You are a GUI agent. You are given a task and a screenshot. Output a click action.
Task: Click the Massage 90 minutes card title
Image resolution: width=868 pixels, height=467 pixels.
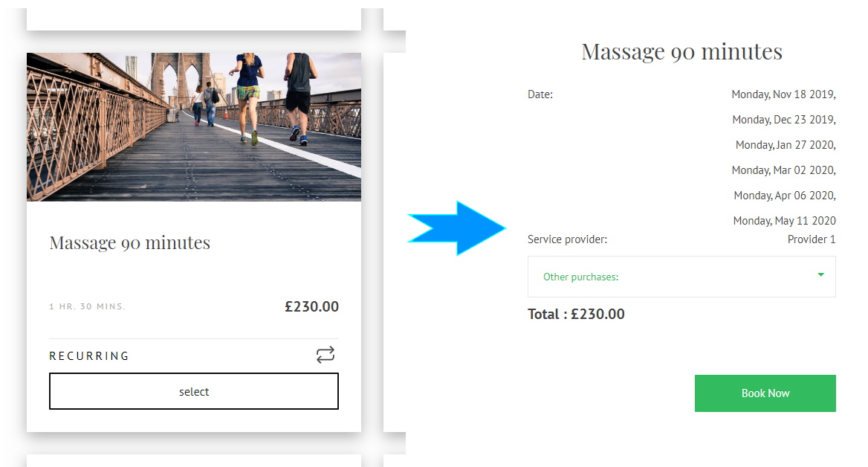click(130, 242)
